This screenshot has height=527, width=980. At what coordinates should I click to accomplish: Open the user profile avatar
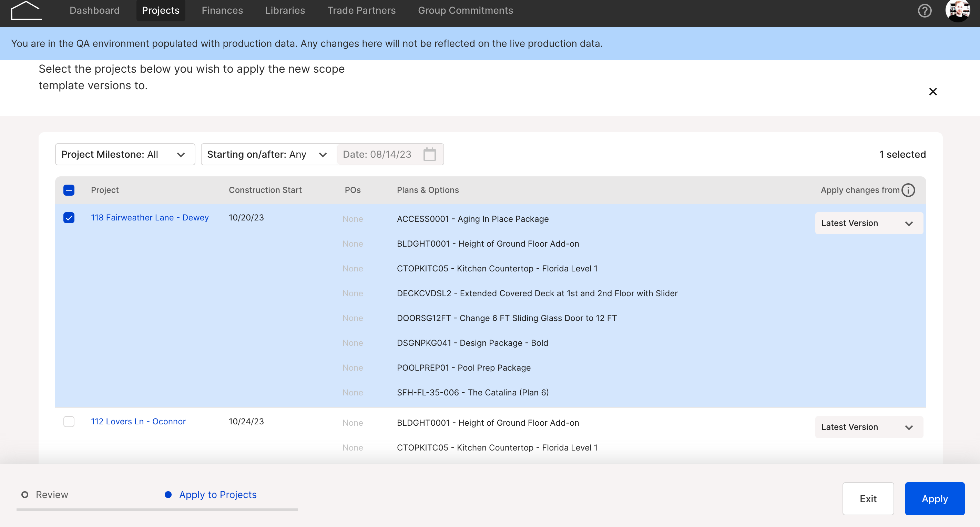[957, 11]
